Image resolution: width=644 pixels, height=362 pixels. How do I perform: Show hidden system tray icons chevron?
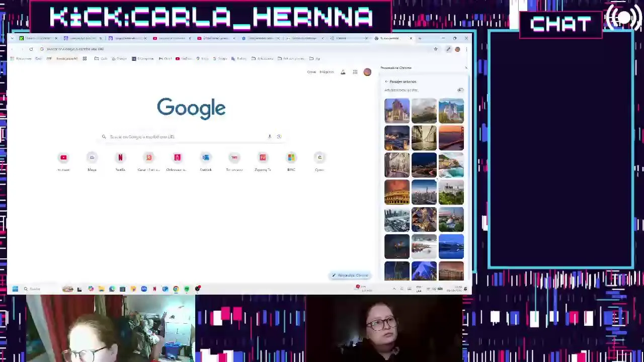tap(394, 289)
